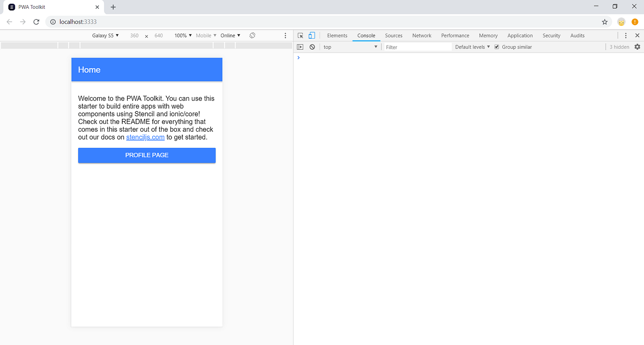Screen dimensions: 644x345
Task: Open the DevTools three-dot menu
Action: (x=625, y=35)
